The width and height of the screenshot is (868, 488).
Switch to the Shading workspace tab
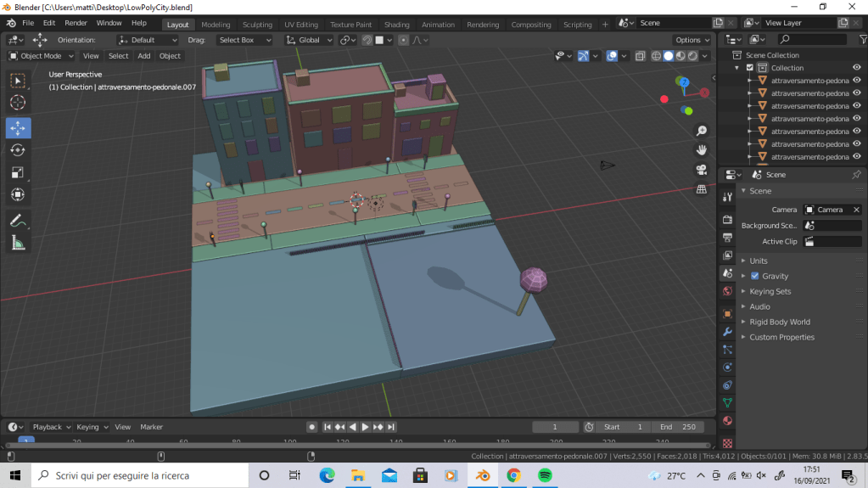point(396,25)
